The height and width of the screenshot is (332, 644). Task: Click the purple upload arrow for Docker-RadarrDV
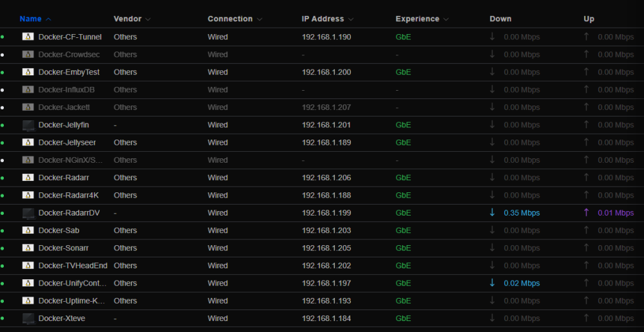pos(587,212)
